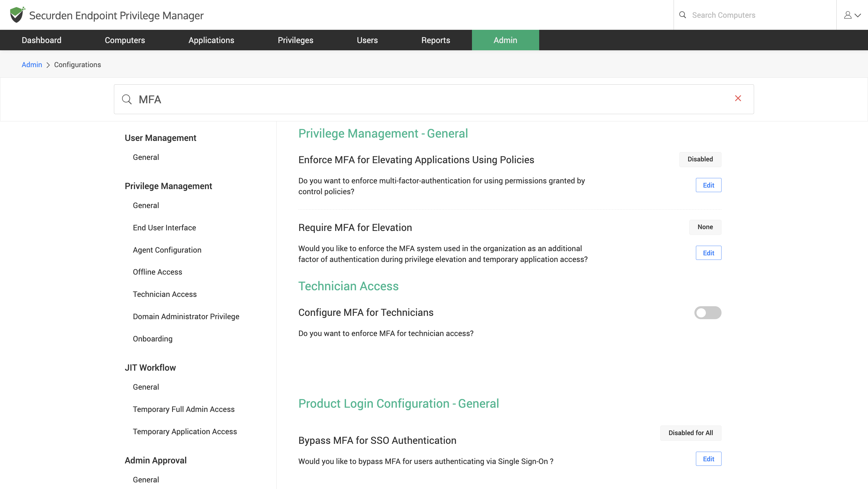Go to the Computers tab
Screen dimensions: 868x489
coord(125,40)
